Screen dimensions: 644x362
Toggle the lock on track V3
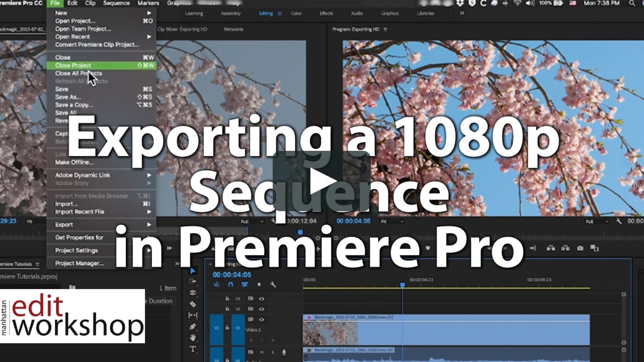tap(227, 298)
